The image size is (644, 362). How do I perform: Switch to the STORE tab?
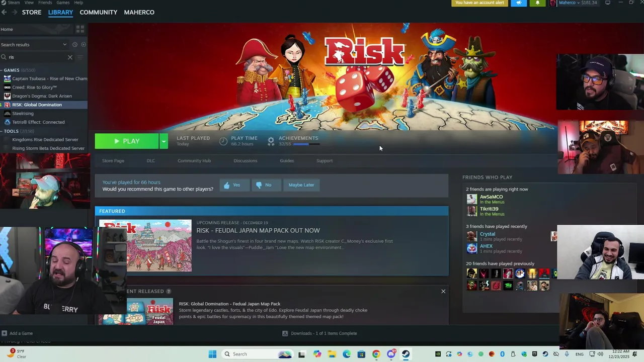[32, 13]
